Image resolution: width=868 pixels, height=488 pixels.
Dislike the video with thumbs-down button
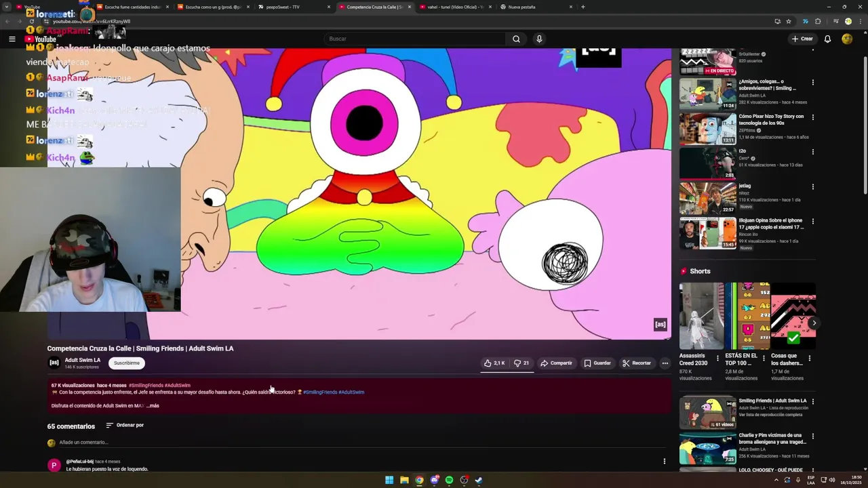(x=521, y=363)
